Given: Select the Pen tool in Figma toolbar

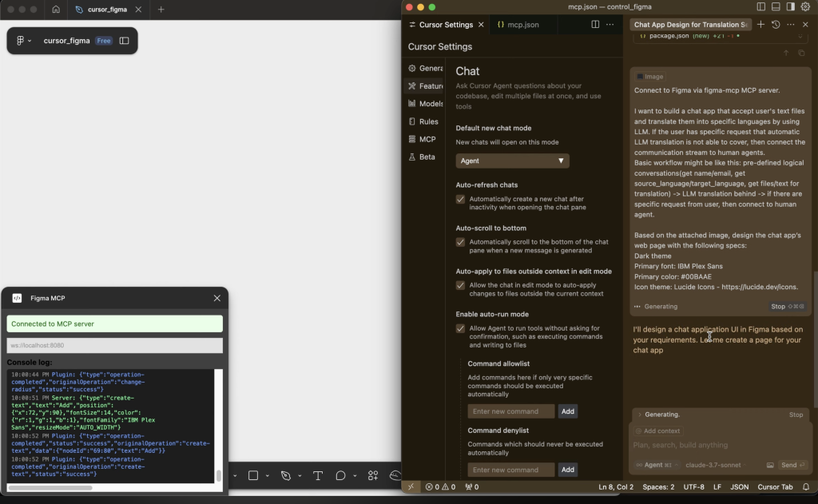Looking at the screenshot, I should point(285,476).
